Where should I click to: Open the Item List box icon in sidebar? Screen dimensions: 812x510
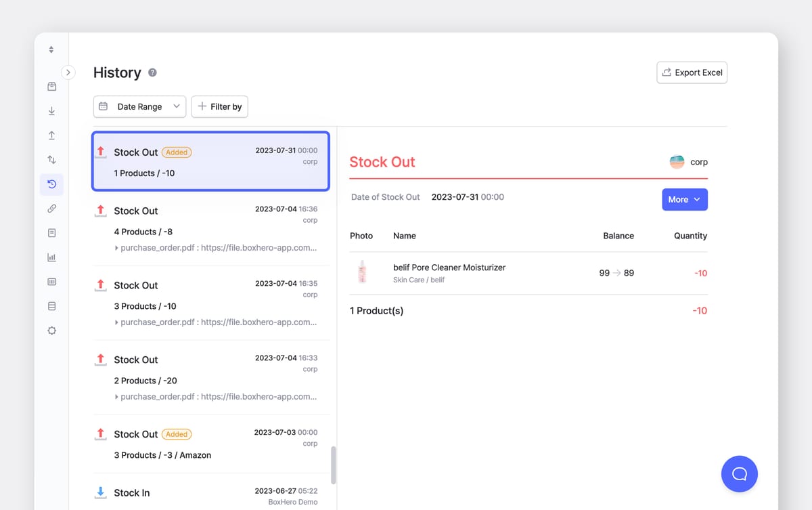(x=51, y=87)
